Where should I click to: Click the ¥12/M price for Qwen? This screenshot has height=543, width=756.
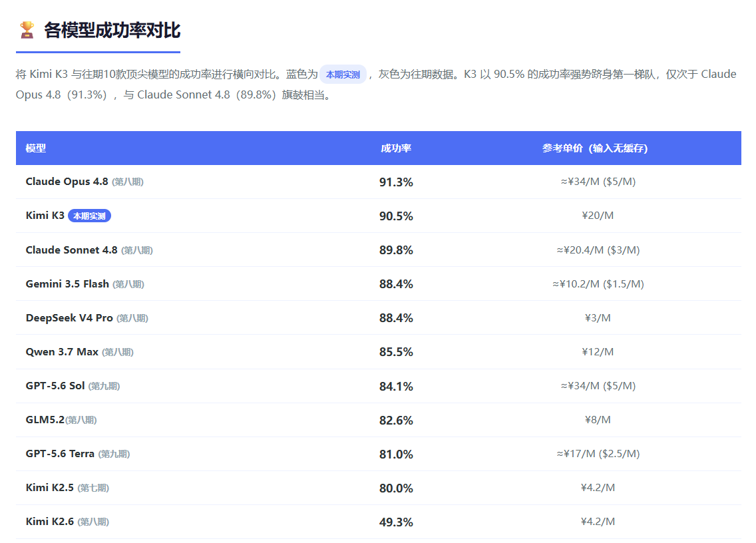coord(598,352)
